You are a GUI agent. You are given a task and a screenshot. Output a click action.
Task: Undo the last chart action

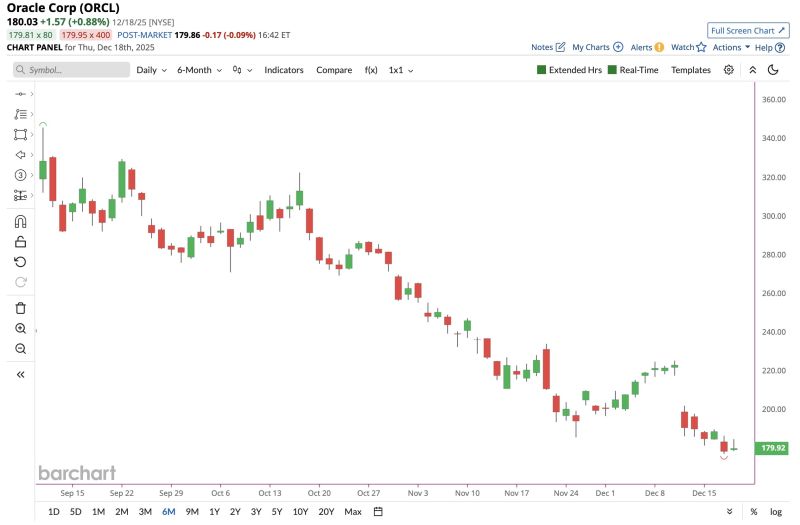point(20,261)
